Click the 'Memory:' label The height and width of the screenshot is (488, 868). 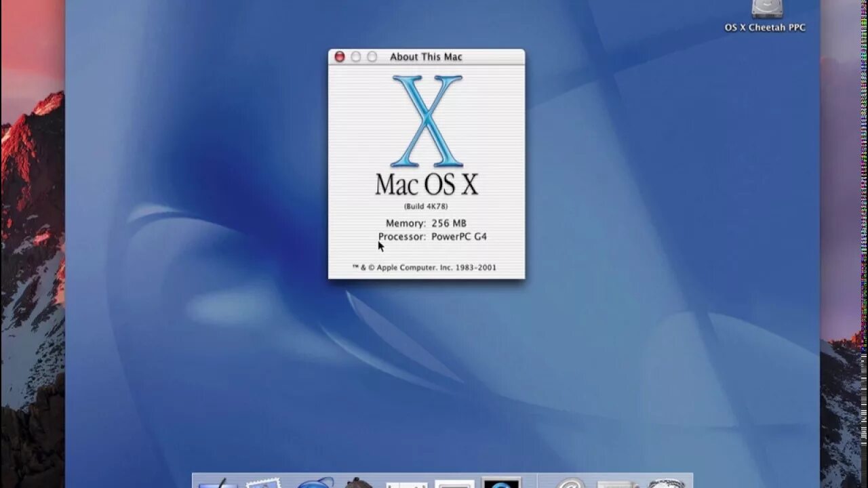[406, 223]
